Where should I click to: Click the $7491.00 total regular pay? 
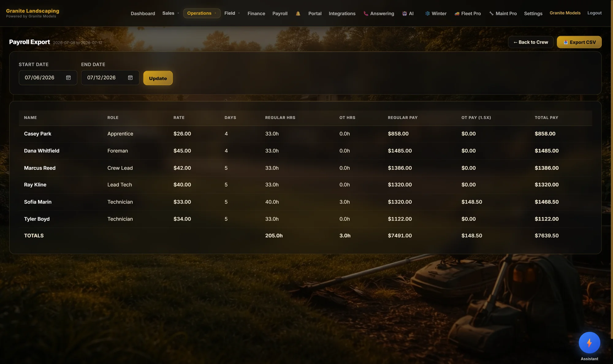[400, 236]
